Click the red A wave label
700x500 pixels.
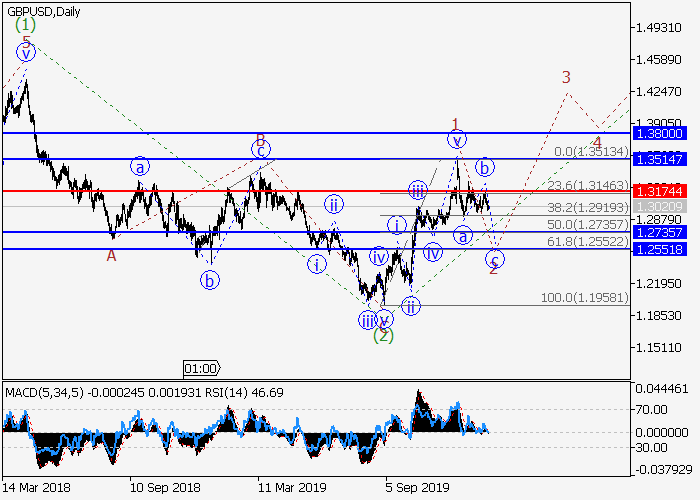tap(112, 255)
